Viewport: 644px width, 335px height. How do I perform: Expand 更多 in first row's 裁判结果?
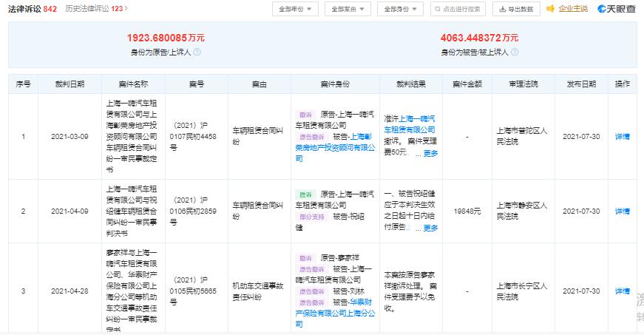(430, 154)
